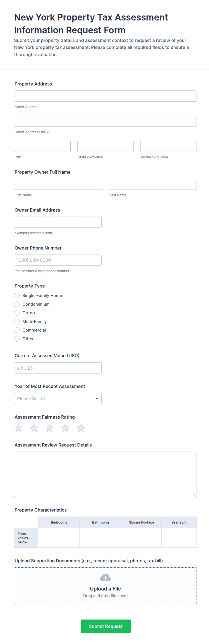The height and width of the screenshot is (644, 209).
Task: Submit the request with green button
Action: [x=105, y=626]
